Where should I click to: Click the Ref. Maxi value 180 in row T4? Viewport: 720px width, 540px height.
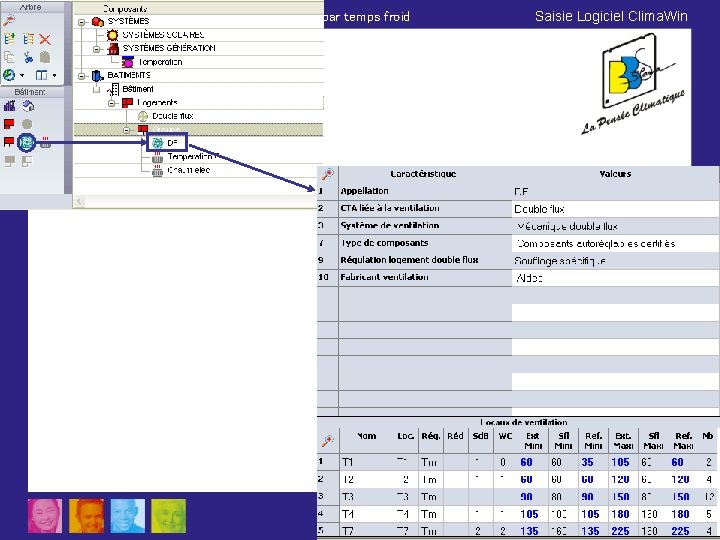pyautogui.click(x=680, y=514)
